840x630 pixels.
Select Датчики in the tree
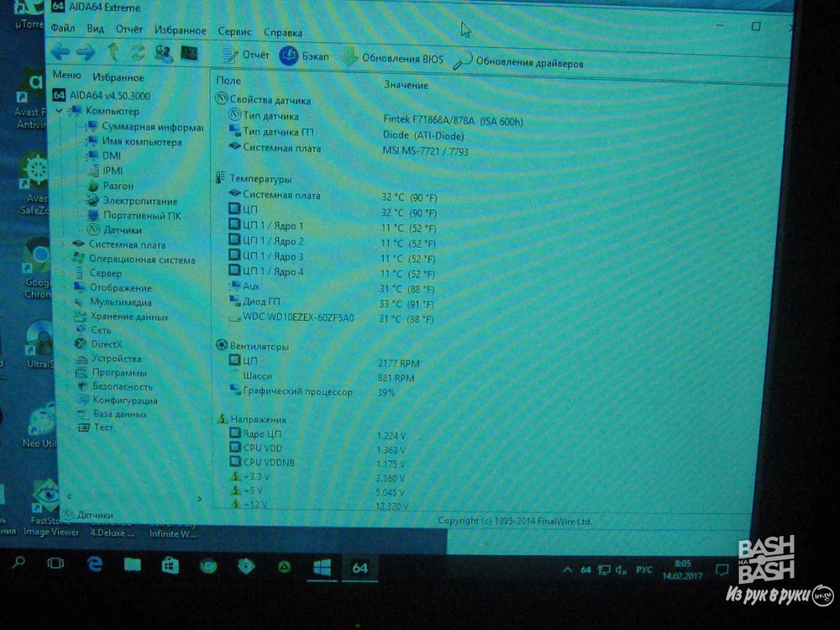tap(114, 230)
